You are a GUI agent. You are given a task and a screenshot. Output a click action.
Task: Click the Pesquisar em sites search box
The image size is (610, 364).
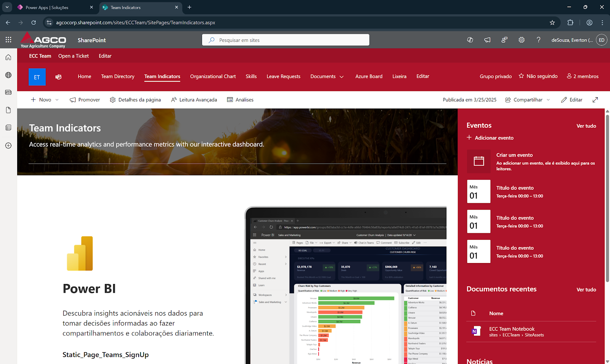click(x=286, y=40)
